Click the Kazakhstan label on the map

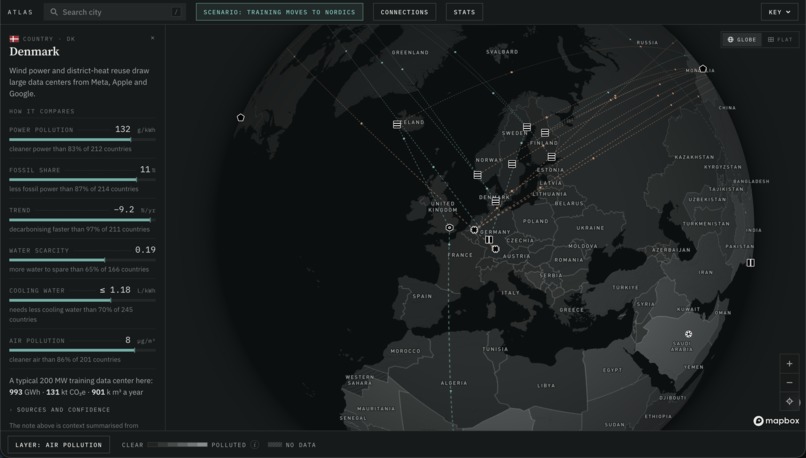pos(694,157)
